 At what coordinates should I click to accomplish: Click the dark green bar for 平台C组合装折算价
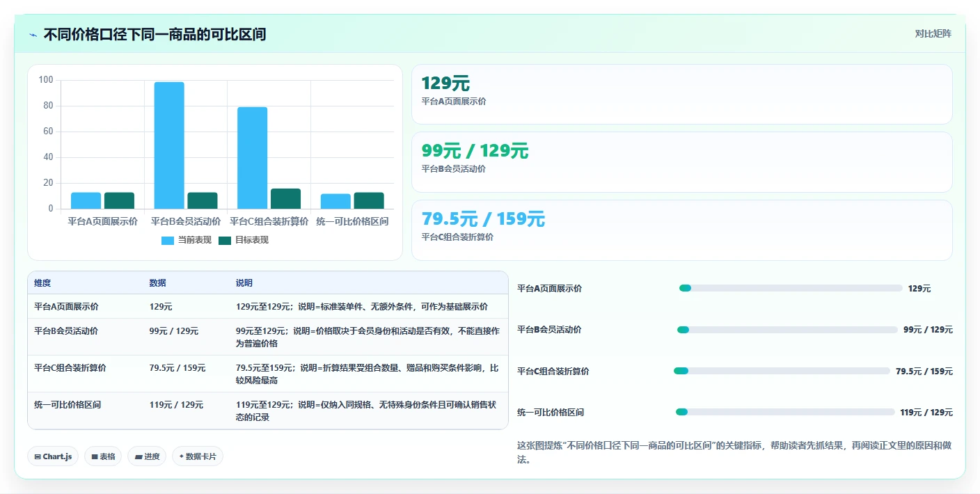point(285,199)
